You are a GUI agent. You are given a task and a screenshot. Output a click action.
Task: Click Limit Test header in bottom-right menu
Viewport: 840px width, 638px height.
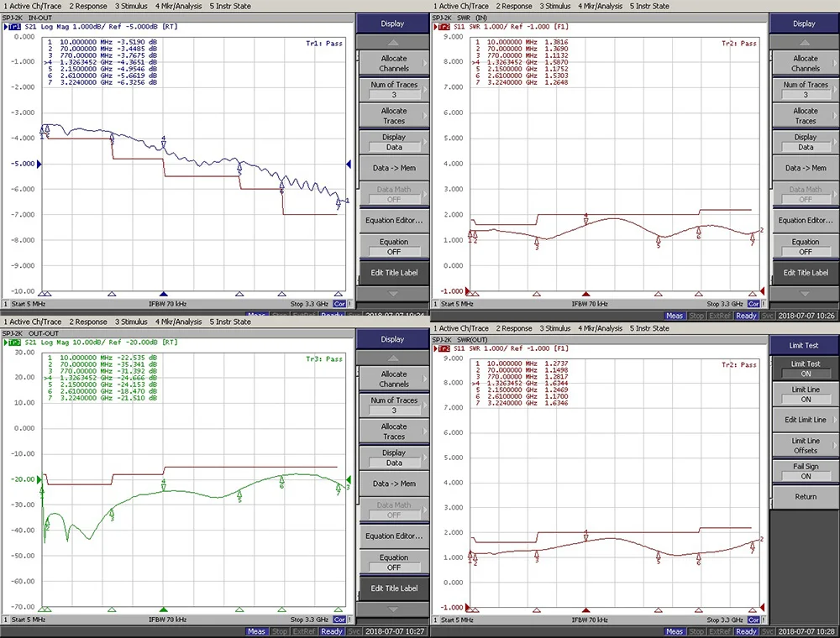pyautogui.click(x=804, y=345)
